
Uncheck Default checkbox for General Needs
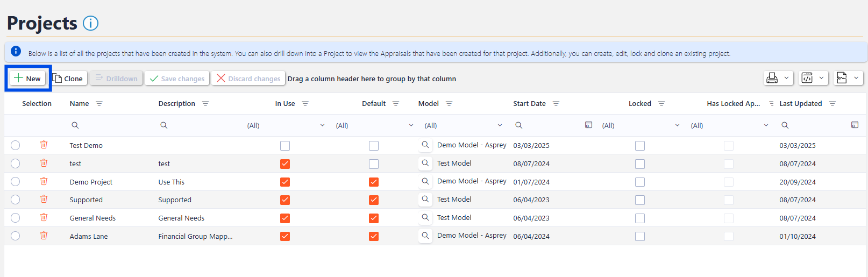374,218
